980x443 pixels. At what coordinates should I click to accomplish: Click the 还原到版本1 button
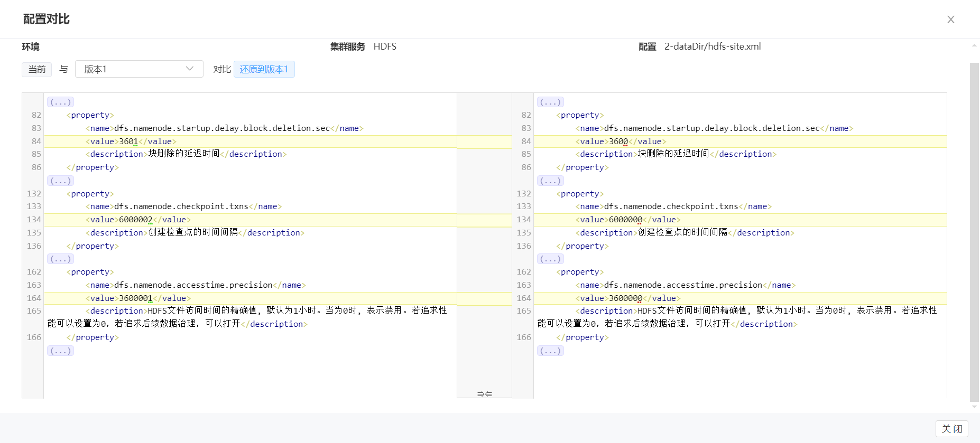click(x=264, y=69)
